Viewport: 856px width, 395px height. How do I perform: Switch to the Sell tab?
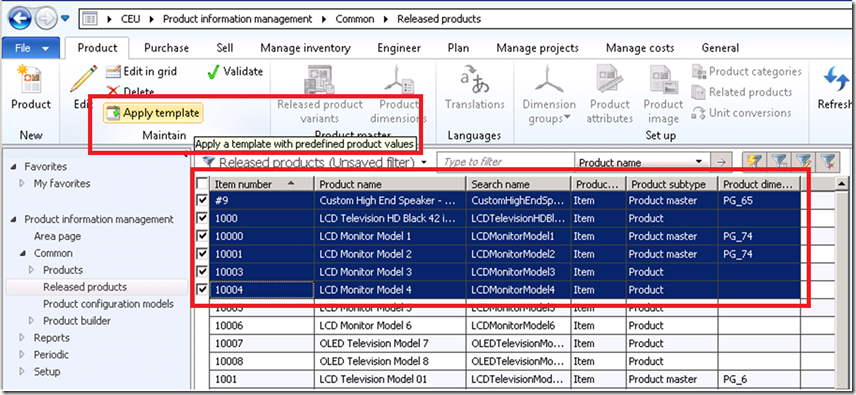pos(225,48)
